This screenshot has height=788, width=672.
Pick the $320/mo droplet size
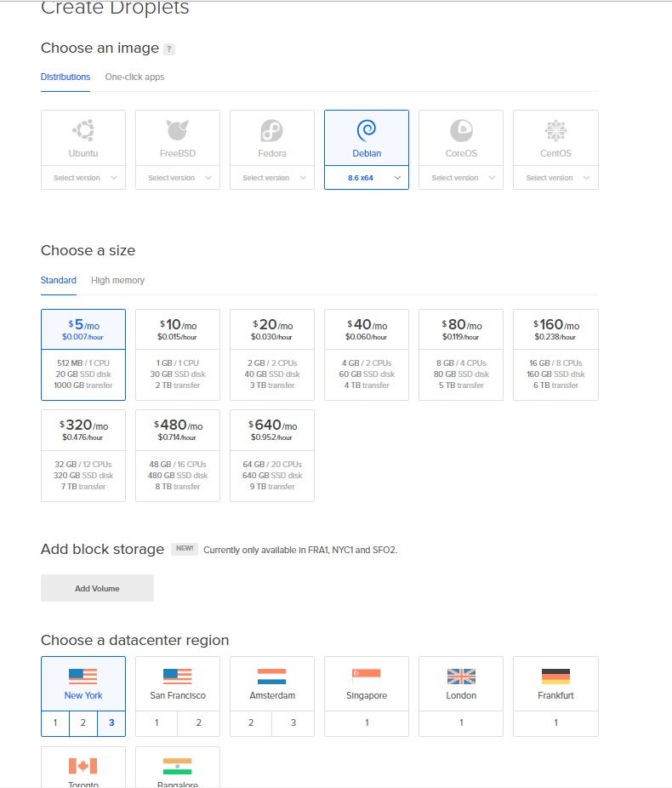(x=83, y=456)
